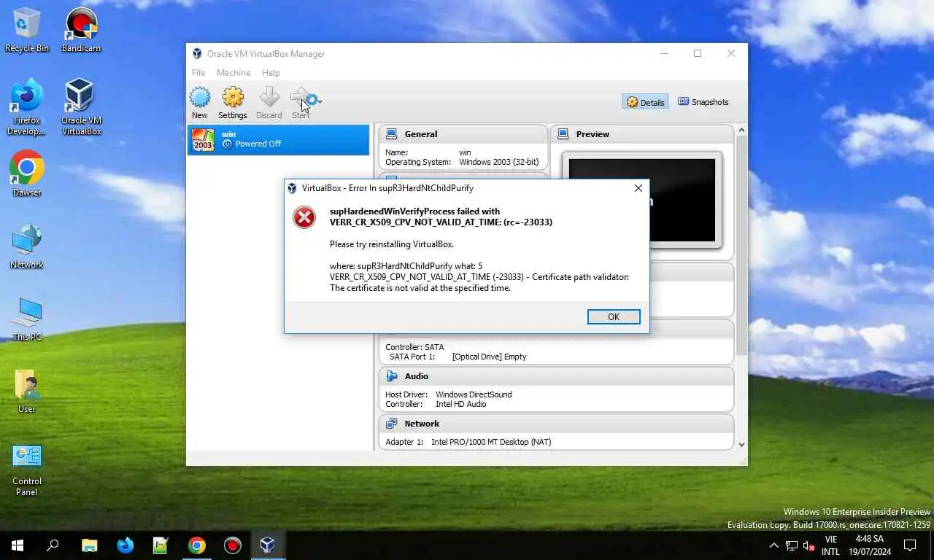This screenshot has width=934, height=560.
Task: Open the Start button dropdown arrow
Action: (x=320, y=101)
